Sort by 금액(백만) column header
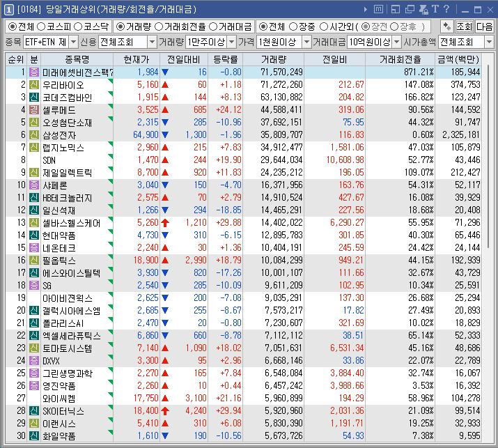Viewport: 498px width, 448px height. (x=458, y=59)
